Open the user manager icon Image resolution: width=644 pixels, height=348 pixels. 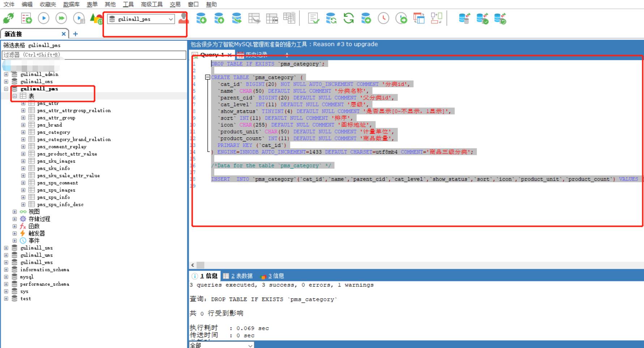[183, 18]
